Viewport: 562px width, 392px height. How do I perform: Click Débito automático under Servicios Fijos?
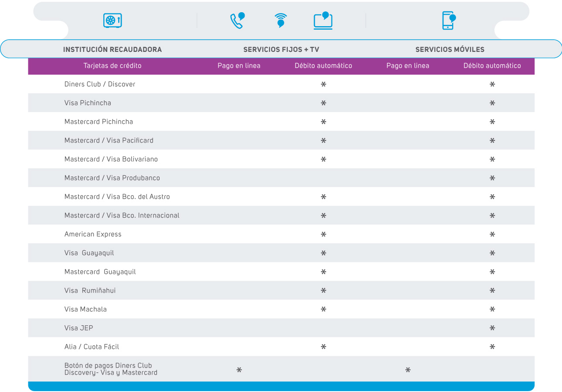tap(324, 66)
